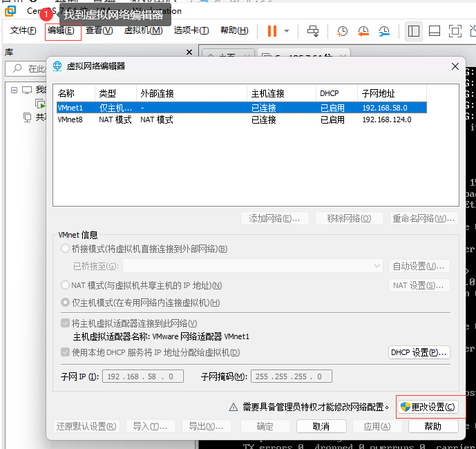
Task: Click the 添加网络(E)... button
Action: tap(275, 218)
